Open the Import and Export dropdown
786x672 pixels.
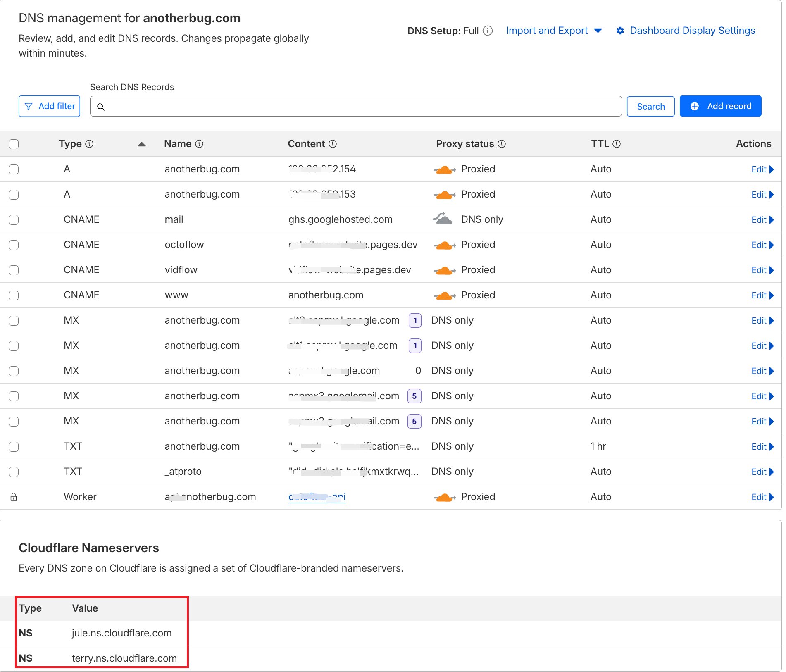coord(554,31)
